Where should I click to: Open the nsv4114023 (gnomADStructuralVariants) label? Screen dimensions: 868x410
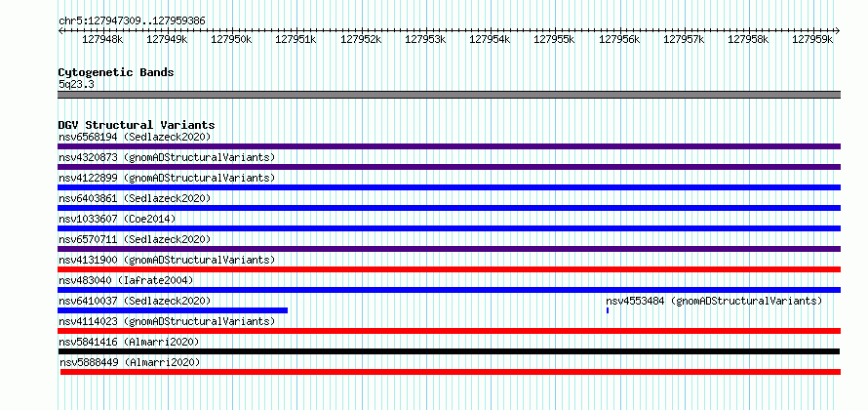(167, 321)
